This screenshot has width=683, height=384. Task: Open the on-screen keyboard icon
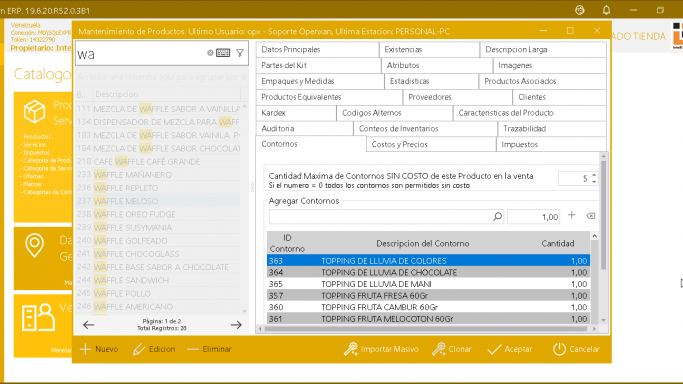(x=223, y=53)
